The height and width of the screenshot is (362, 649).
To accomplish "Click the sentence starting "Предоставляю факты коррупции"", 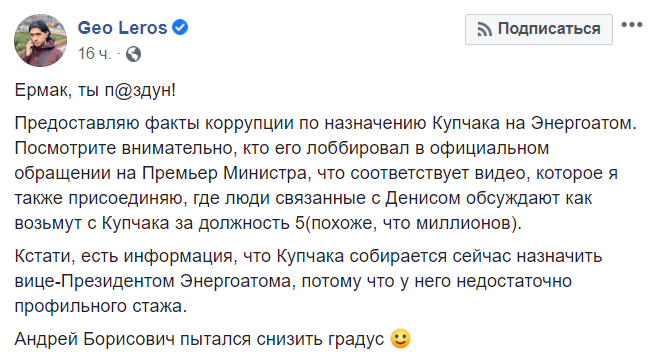I will pos(325,123).
